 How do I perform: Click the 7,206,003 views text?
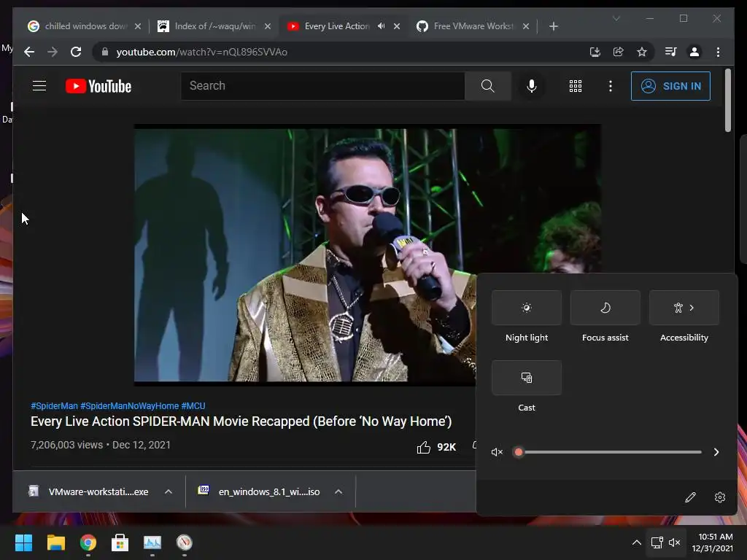(x=66, y=445)
